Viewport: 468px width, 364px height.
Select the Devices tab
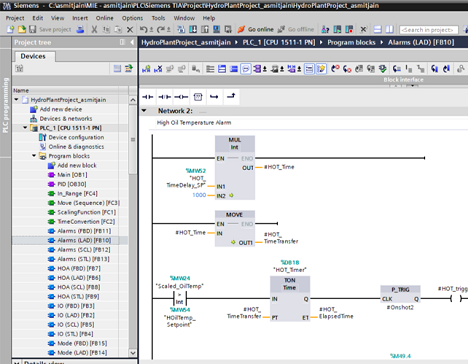[x=33, y=56]
